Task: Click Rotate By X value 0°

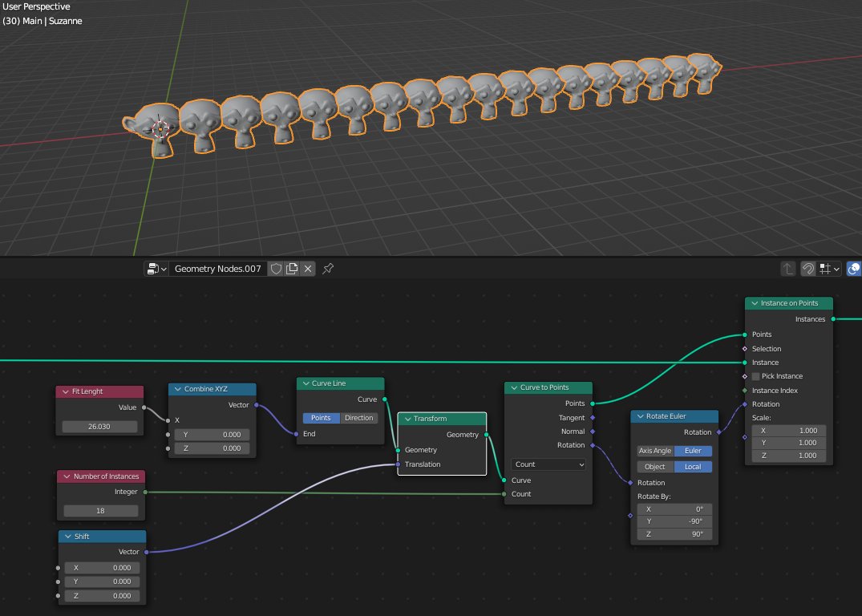Action: [x=674, y=509]
